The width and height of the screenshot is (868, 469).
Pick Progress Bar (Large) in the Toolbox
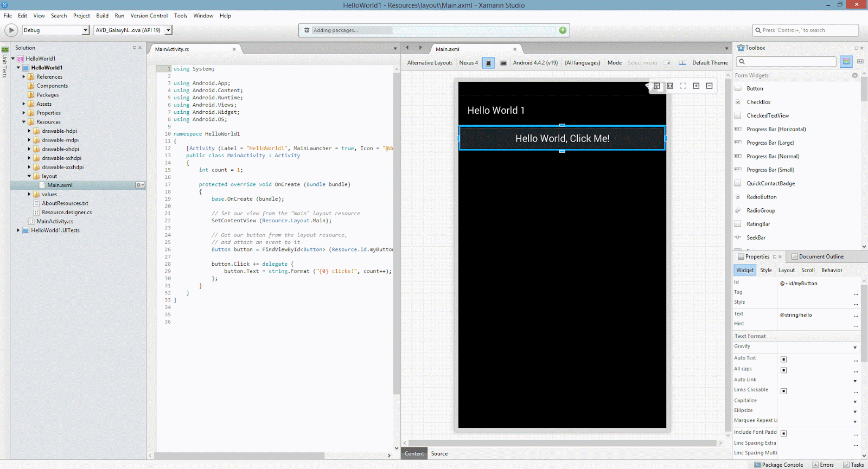(x=770, y=143)
